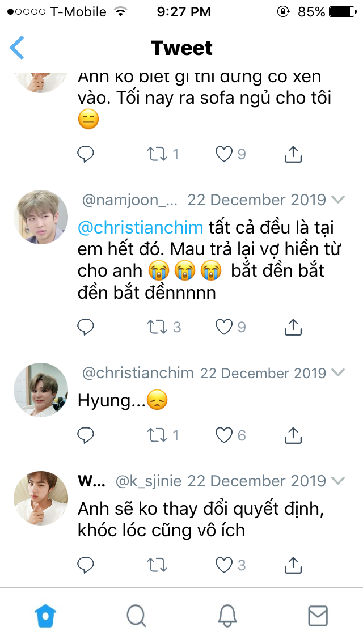Viewport: 363px width, 644px height.
Task: Switch to the Search tab
Action: tap(136, 615)
